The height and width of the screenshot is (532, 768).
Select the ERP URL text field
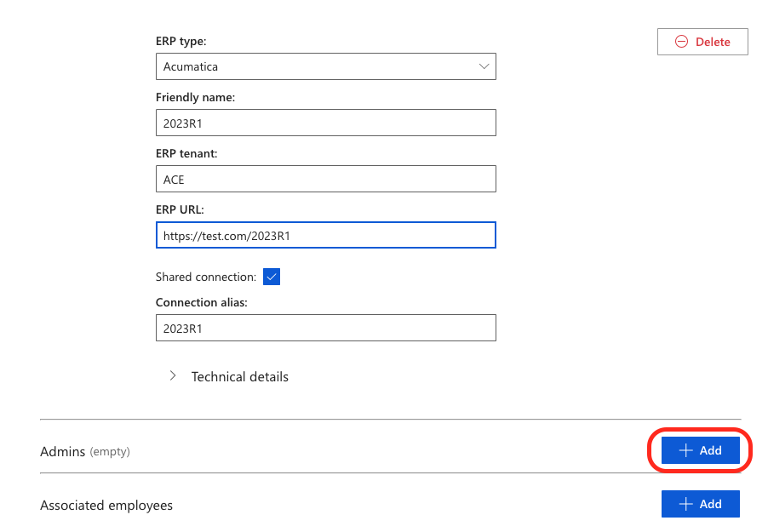coord(325,236)
